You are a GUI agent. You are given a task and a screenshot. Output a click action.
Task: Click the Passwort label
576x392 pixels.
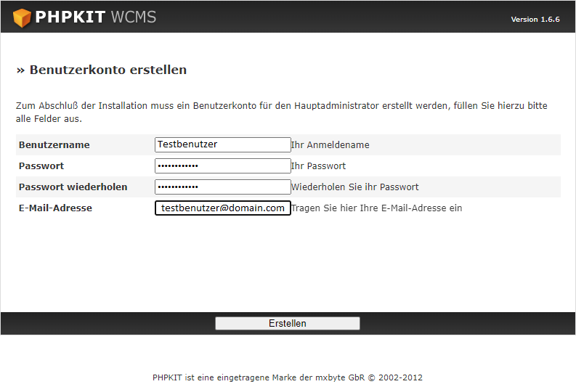pos(41,166)
